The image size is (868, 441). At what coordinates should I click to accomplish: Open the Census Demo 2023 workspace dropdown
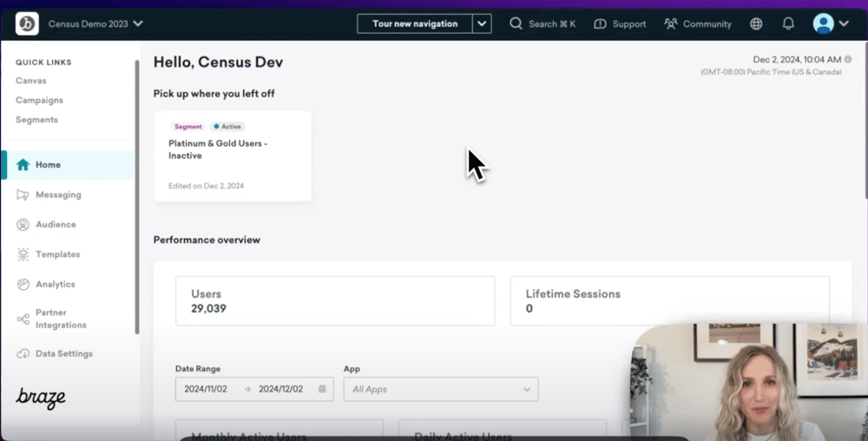coord(95,23)
